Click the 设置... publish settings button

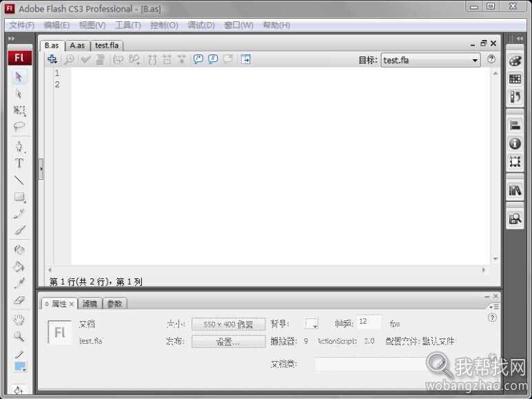228,341
